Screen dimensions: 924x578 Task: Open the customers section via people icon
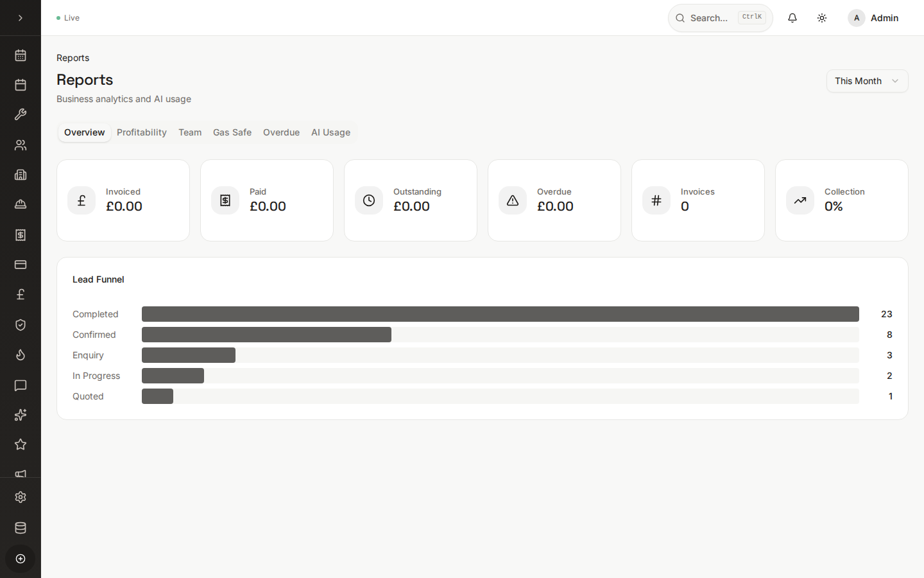point(20,145)
